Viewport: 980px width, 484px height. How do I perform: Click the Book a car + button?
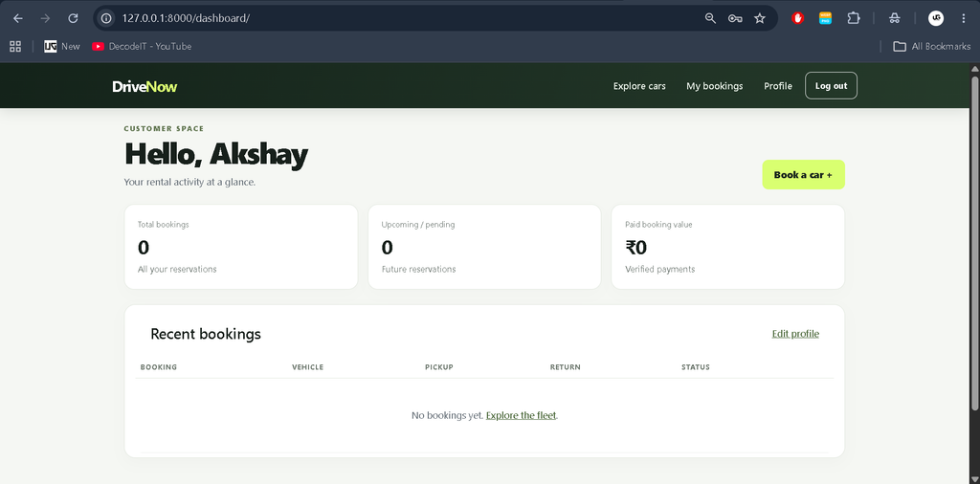tap(803, 175)
